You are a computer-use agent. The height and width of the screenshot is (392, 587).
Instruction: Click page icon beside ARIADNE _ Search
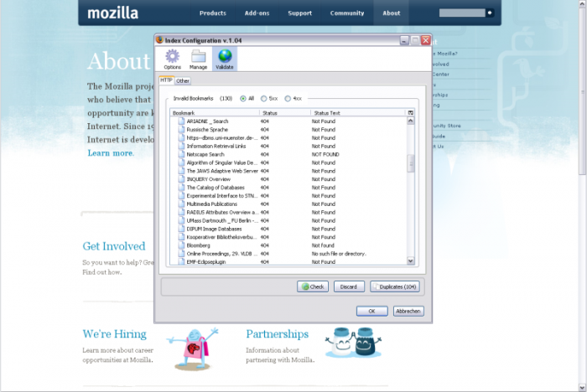(x=182, y=121)
